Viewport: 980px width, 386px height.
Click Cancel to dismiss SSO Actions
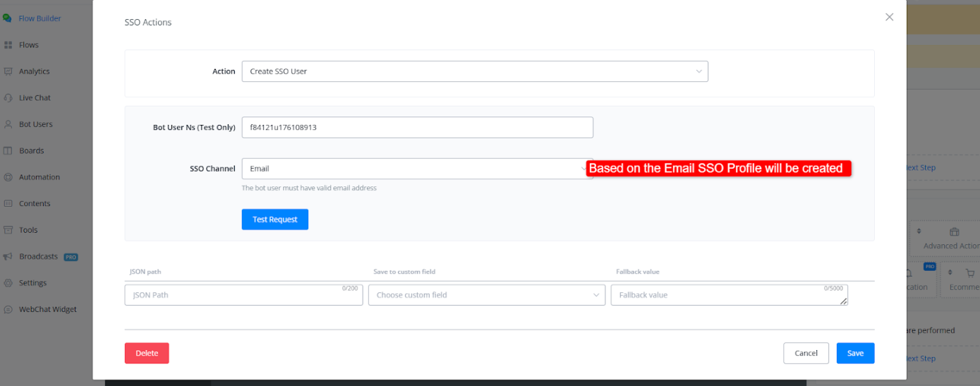tap(806, 354)
